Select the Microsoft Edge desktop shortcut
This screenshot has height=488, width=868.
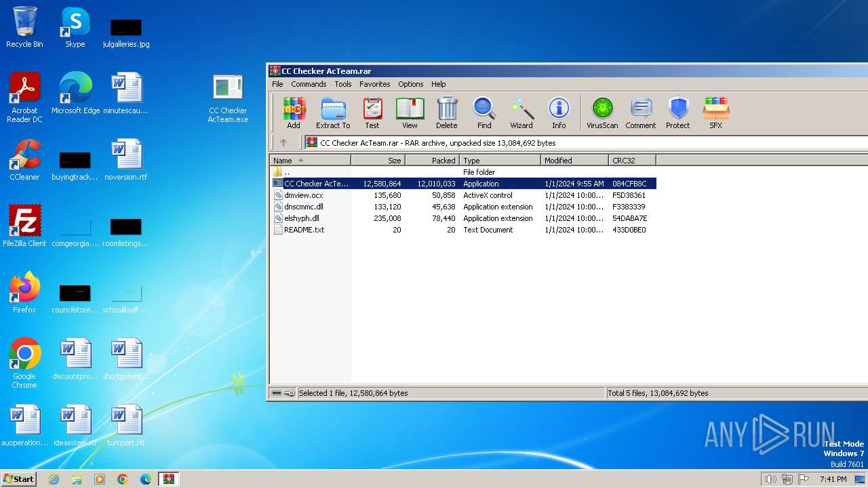click(x=75, y=94)
